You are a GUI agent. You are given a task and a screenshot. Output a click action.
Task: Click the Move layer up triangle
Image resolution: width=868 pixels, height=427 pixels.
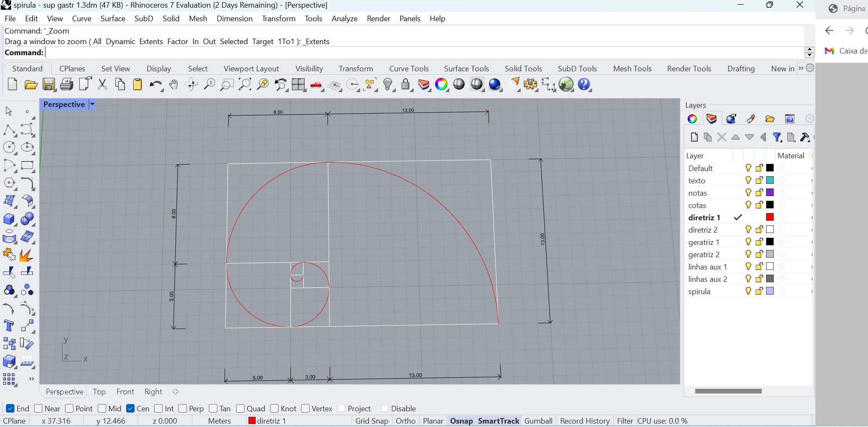pos(736,137)
